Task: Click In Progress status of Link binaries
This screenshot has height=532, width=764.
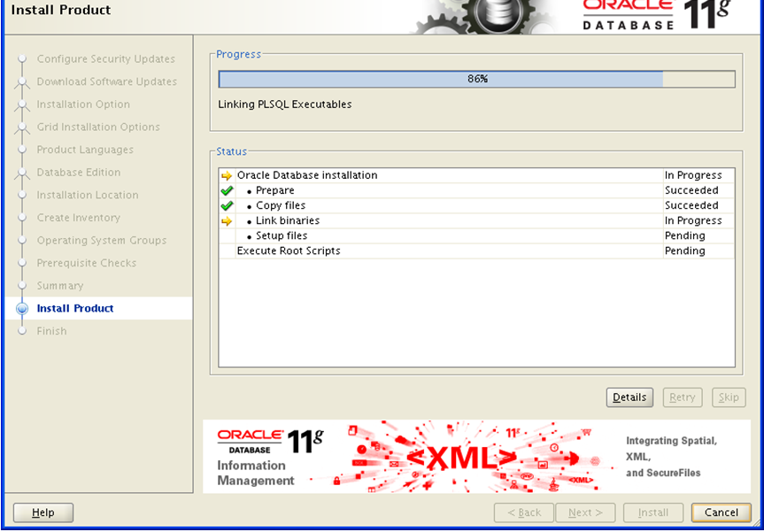Action: [x=693, y=220]
